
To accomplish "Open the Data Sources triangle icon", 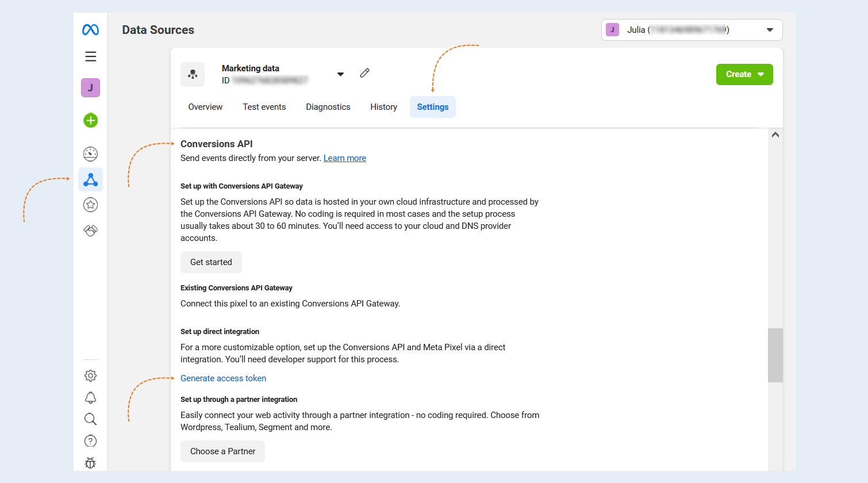I will tap(90, 179).
